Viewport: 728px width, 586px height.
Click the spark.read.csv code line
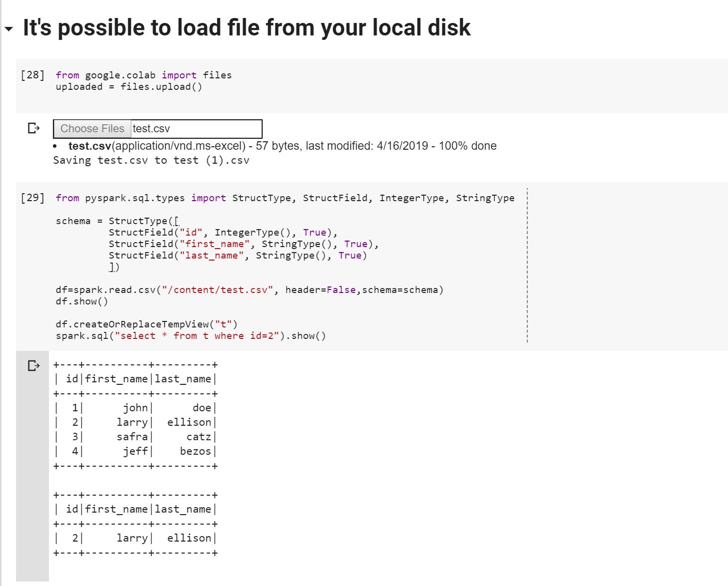tap(249, 290)
